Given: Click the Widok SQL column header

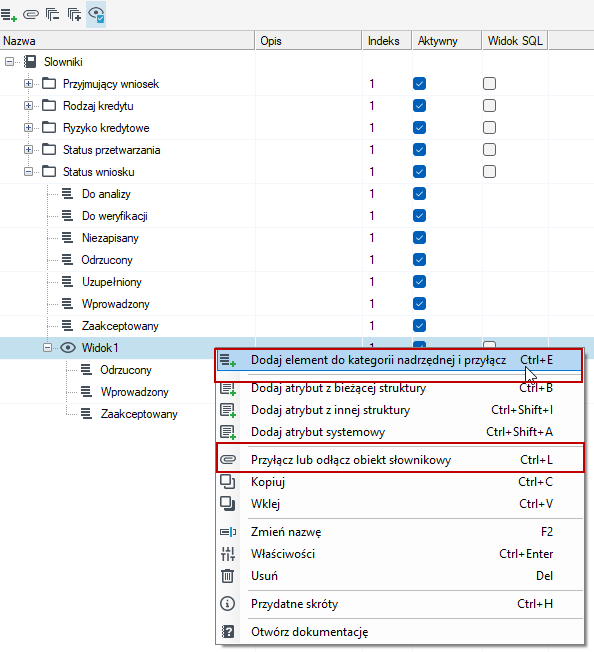Looking at the screenshot, I should tap(515, 41).
